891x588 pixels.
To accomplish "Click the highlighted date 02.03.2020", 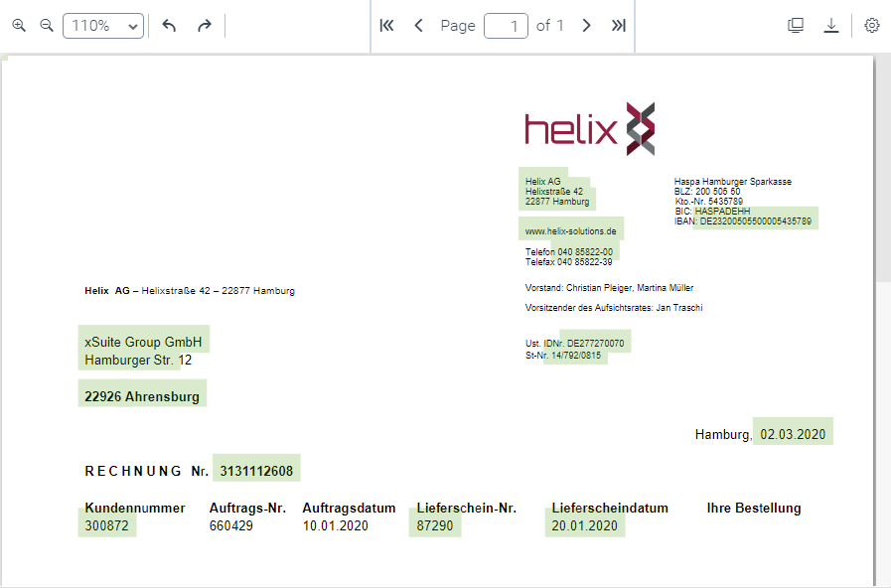I will (792, 434).
